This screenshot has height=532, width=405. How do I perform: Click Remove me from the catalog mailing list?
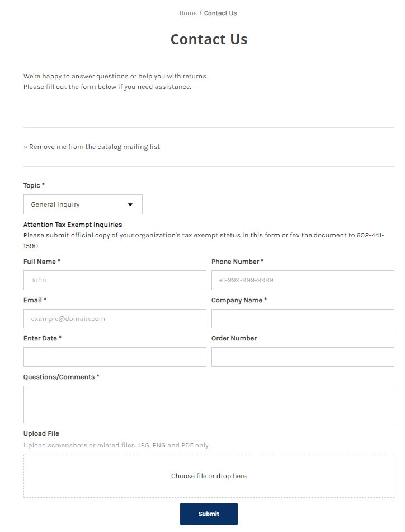(92, 147)
